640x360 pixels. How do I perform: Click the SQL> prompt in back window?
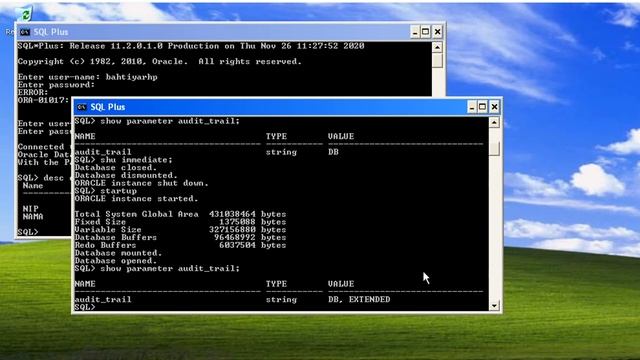point(28,232)
